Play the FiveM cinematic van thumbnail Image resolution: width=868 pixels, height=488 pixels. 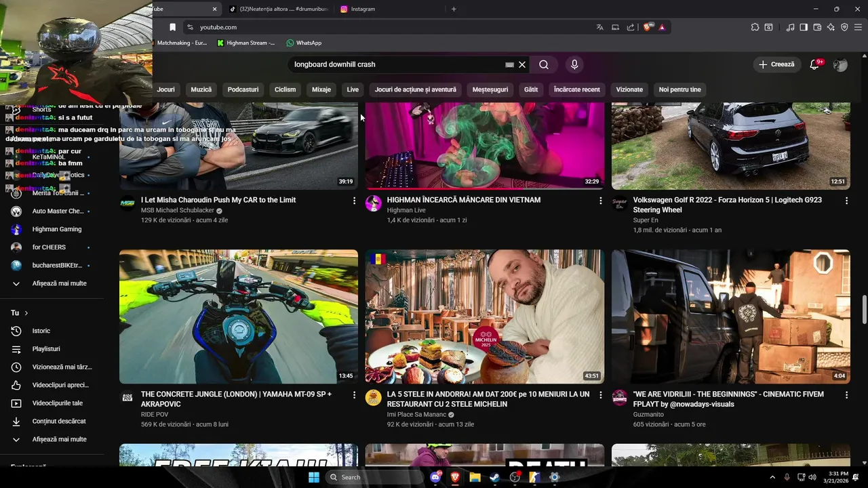pyautogui.click(x=731, y=317)
